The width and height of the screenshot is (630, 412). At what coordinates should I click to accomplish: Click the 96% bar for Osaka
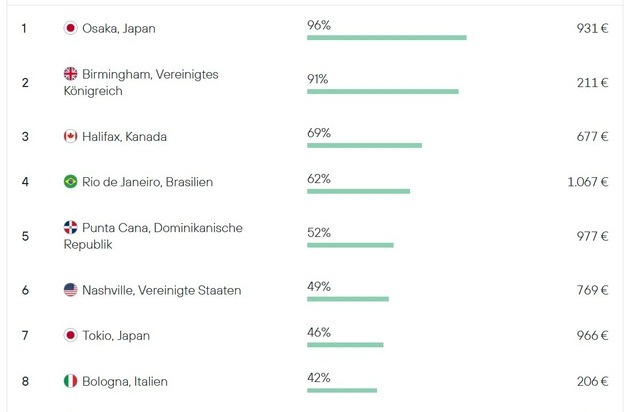pos(387,38)
